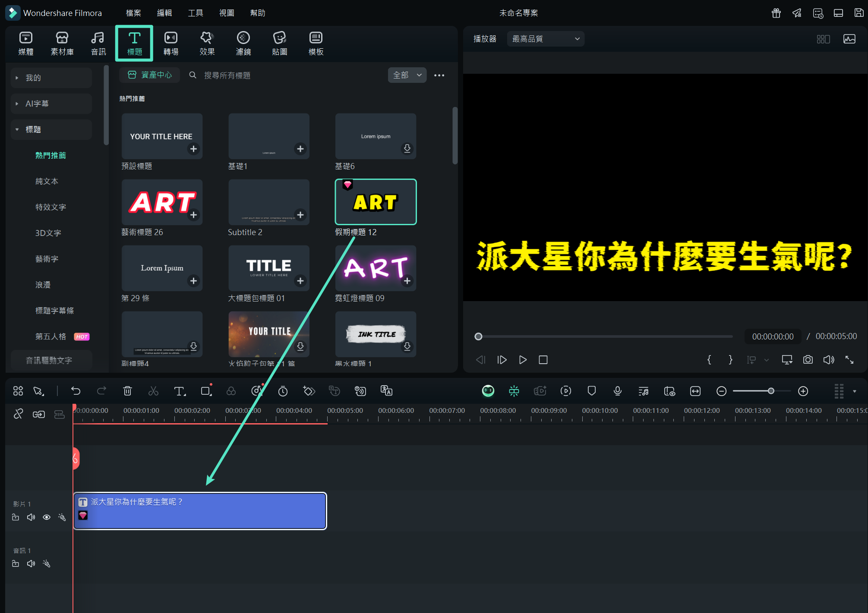Mute the 音訊 1 track

[x=31, y=564]
